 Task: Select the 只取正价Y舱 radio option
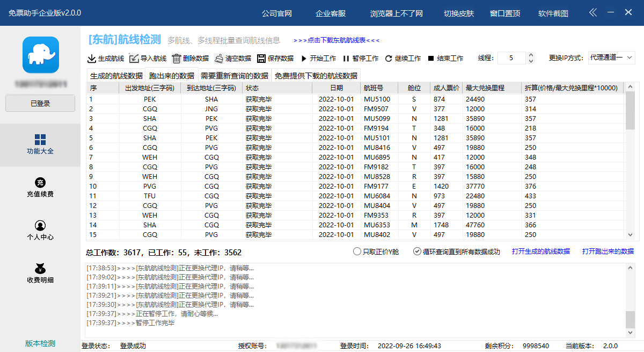coord(376,252)
